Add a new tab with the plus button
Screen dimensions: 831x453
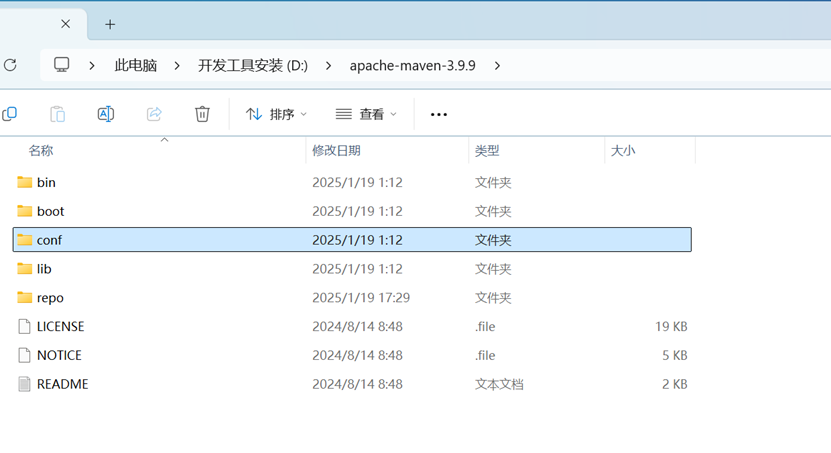pos(110,24)
